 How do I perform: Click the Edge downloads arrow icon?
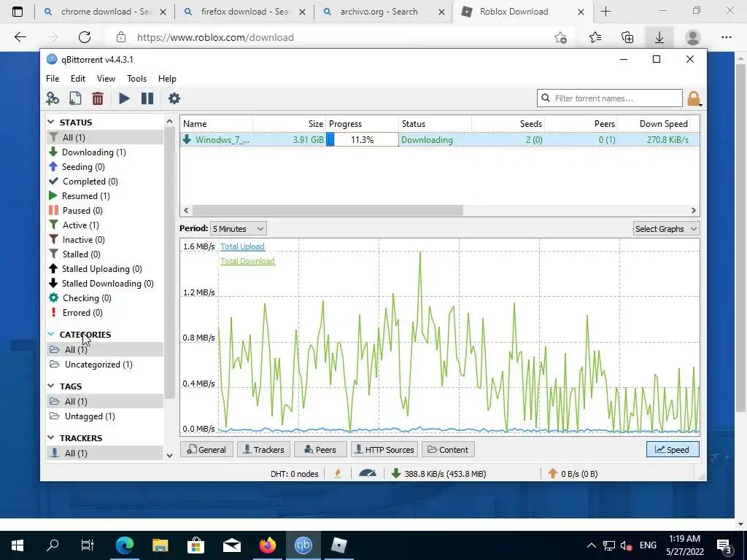click(x=659, y=37)
